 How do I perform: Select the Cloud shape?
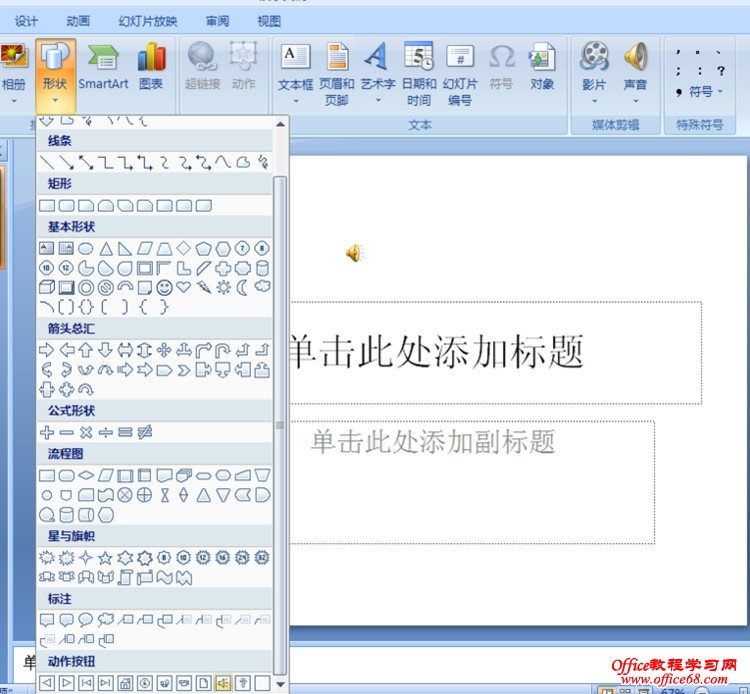click(x=262, y=287)
